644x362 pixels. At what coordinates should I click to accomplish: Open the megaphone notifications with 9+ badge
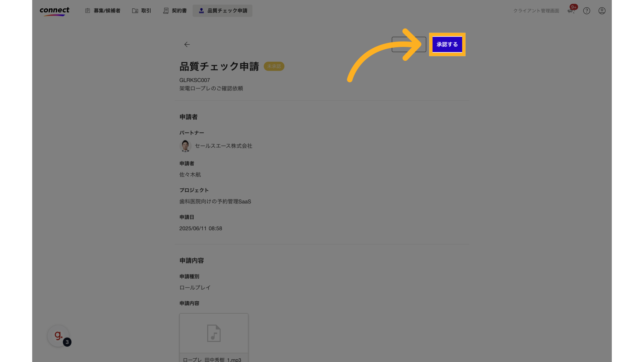(x=571, y=11)
